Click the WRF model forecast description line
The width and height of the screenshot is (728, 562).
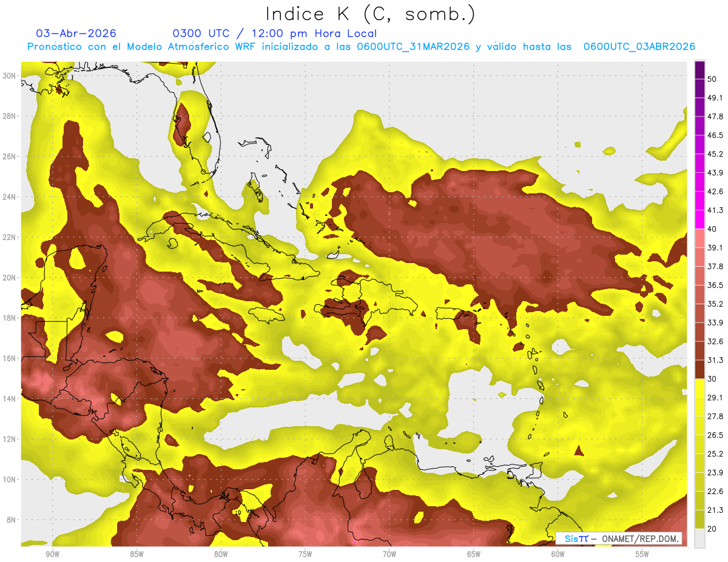(361, 47)
